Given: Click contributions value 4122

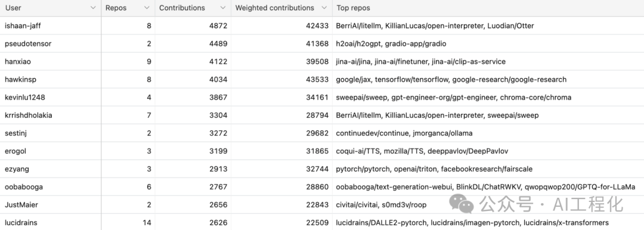Looking at the screenshot, I should click(x=218, y=61).
